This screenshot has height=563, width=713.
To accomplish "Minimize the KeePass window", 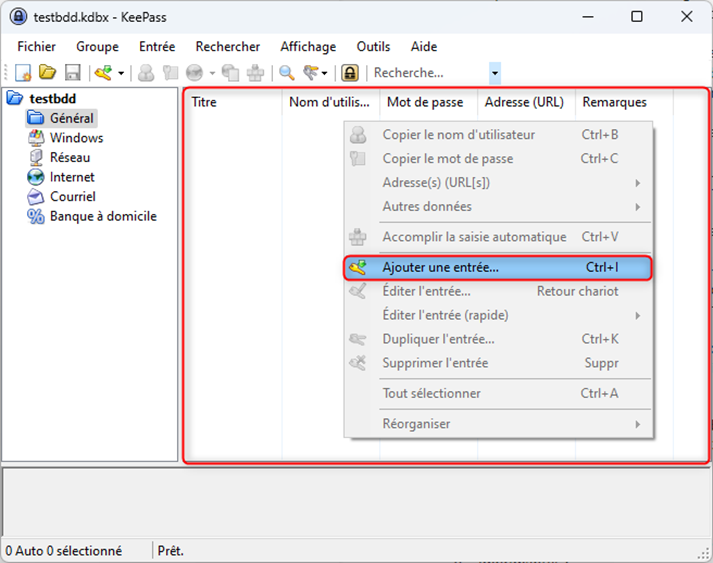I will (x=588, y=17).
